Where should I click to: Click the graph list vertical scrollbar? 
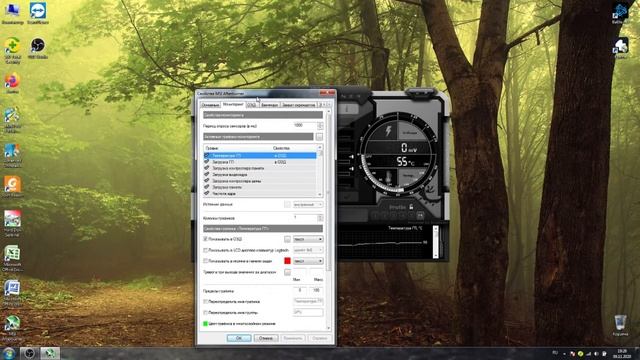coord(320,171)
